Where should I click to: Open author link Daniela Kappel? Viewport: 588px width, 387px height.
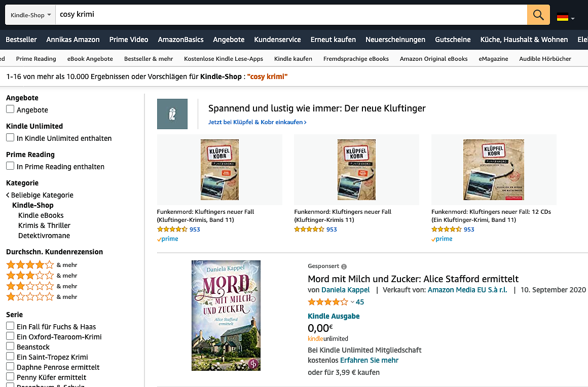pos(345,290)
